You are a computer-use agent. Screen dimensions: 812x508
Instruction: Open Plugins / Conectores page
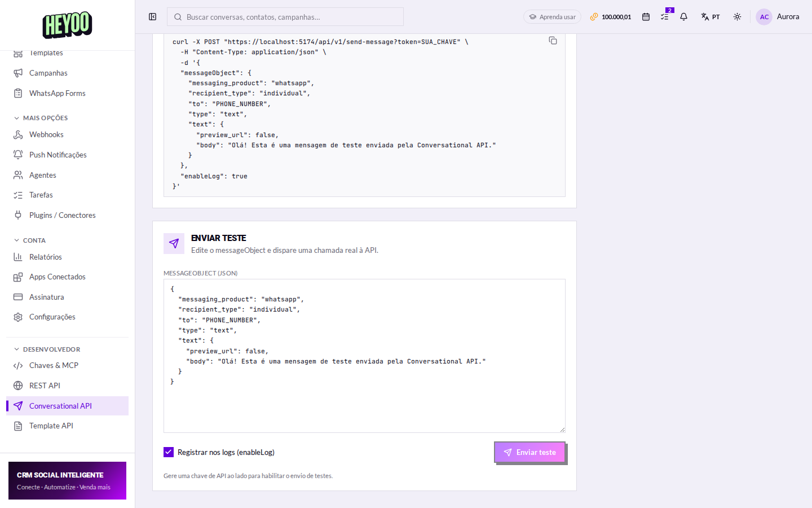coord(67,215)
